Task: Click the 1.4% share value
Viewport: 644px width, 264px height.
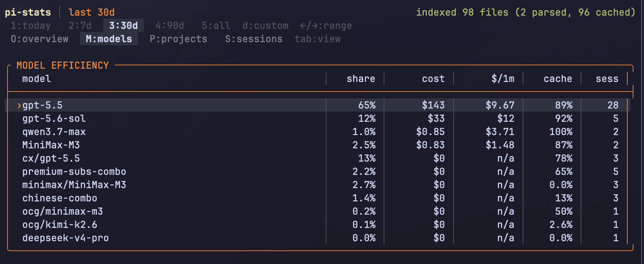Action: tap(364, 198)
